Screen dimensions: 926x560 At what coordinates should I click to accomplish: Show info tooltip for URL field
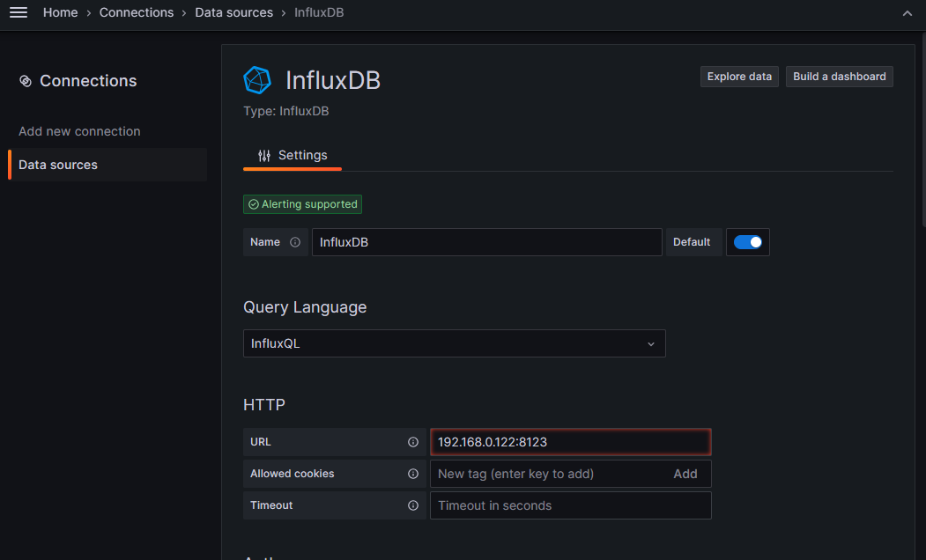413,442
